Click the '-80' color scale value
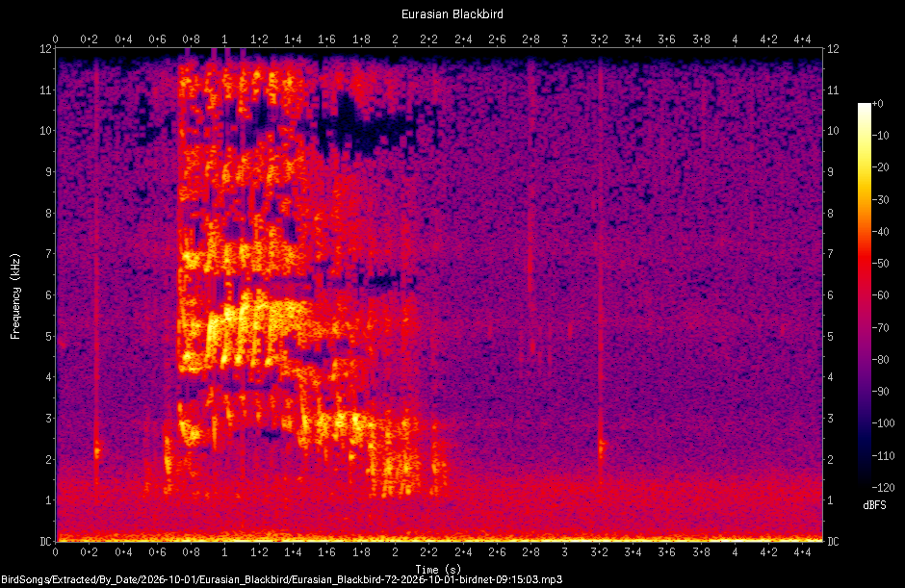 [x=880, y=360]
